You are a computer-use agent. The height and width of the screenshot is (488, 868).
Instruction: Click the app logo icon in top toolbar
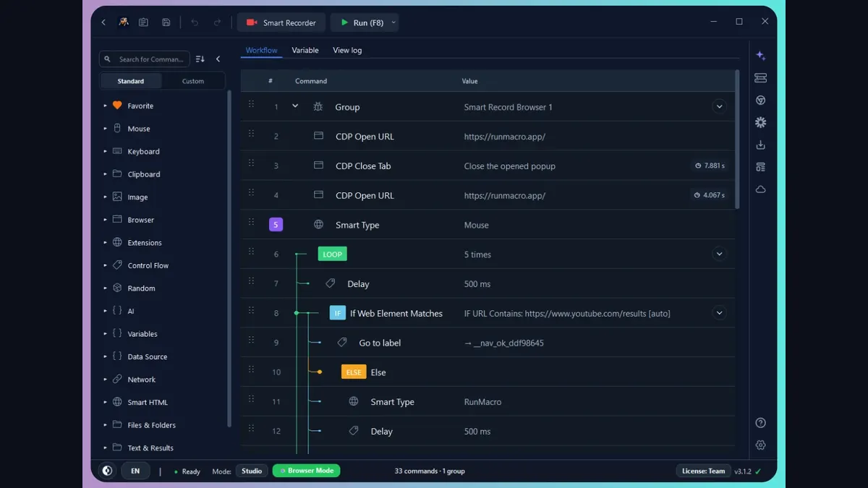[x=124, y=22]
